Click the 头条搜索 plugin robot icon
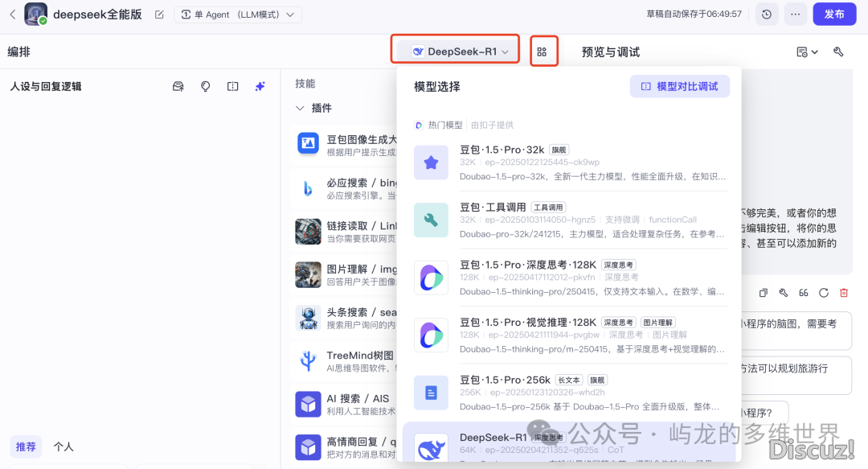Viewport: 868px width, 469px height. (x=309, y=319)
